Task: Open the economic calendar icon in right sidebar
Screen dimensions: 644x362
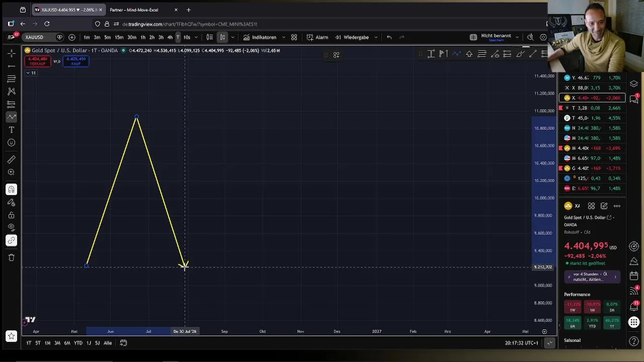Action: (x=634, y=276)
